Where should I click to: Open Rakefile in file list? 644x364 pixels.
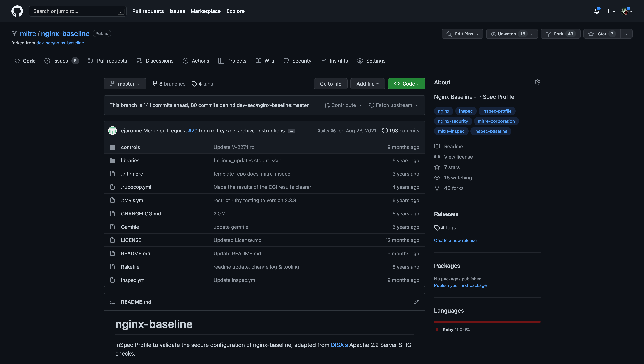click(x=130, y=267)
